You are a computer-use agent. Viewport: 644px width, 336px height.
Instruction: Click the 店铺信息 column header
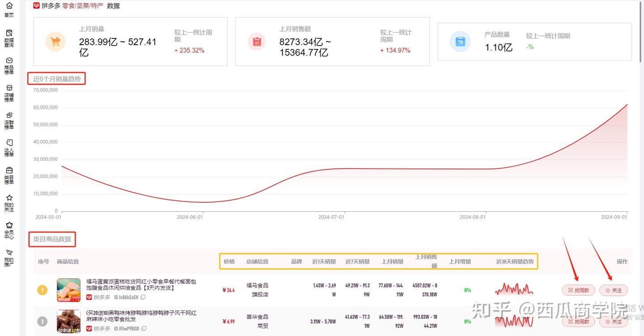point(257,261)
